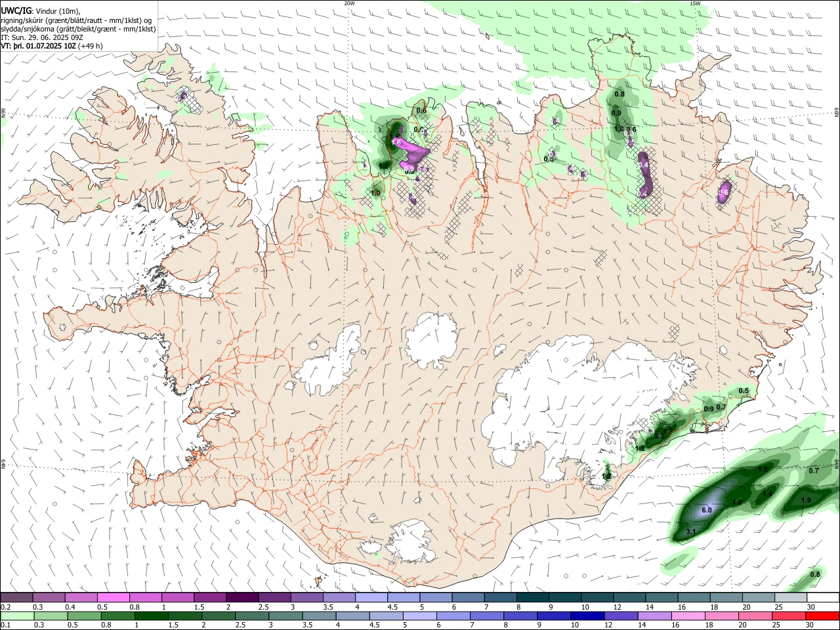Screen dimensions: 840x630
Task: Click the '1.0' value southwest of the northern snow patch
Action: pos(375,193)
